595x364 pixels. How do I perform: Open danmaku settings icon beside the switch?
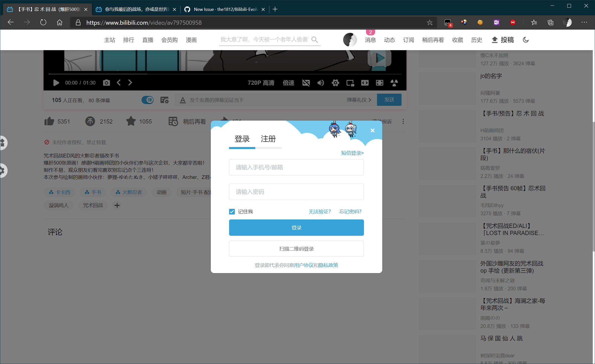[165, 100]
